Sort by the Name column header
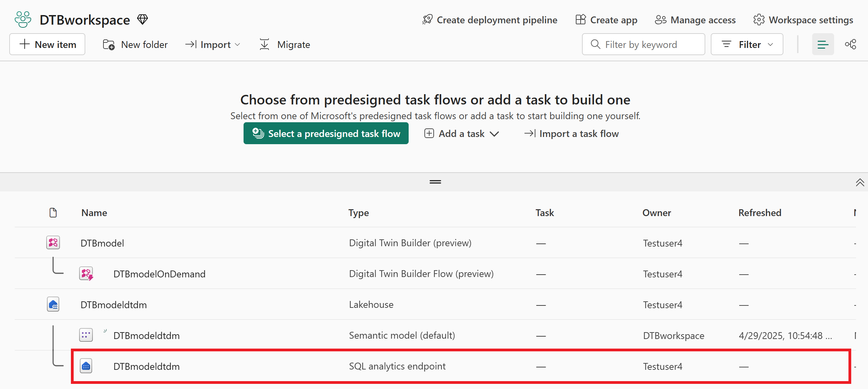The image size is (868, 389). tap(94, 213)
